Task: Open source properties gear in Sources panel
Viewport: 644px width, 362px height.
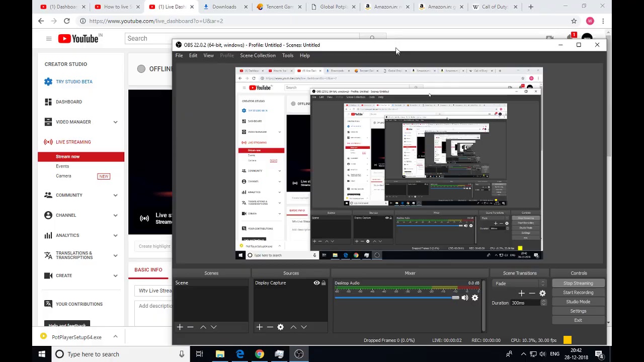Action: click(280, 327)
